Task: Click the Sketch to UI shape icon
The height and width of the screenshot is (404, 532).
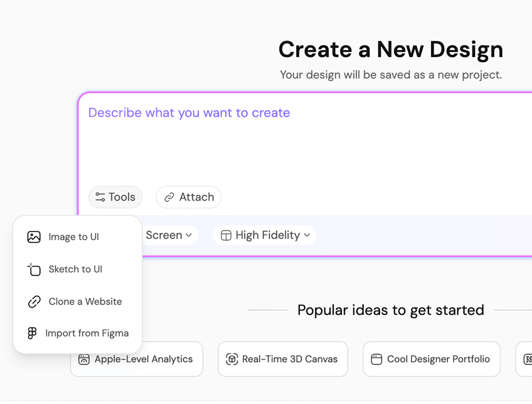Action: click(x=34, y=269)
